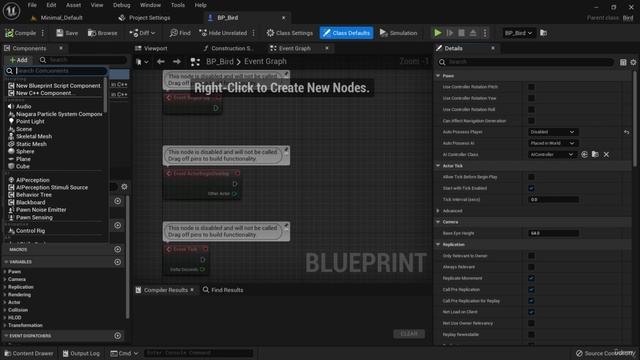Image resolution: width=640 pixels, height=360 pixels.
Task: Open Class Settings
Action: click(x=290, y=33)
